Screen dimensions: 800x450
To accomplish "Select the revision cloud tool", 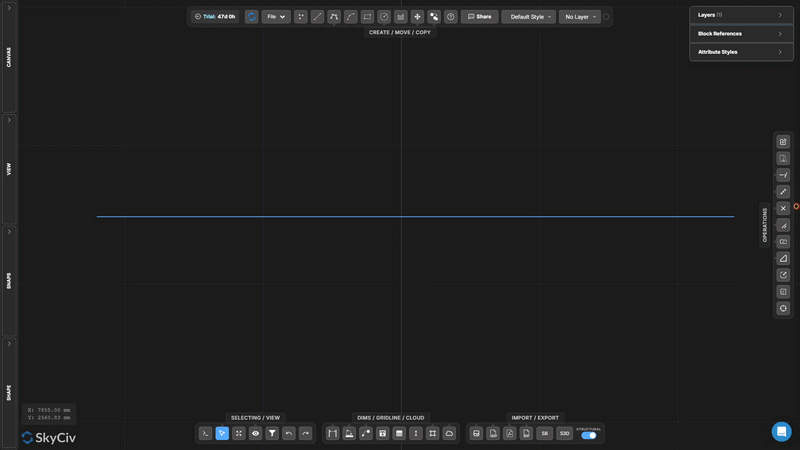I will (449, 433).
